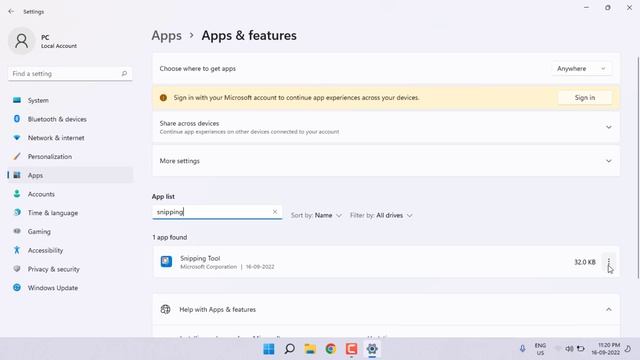Select the Apps sidebar item
The width and height of the screenshot is (640, 360).
click(x=70, y=175)
